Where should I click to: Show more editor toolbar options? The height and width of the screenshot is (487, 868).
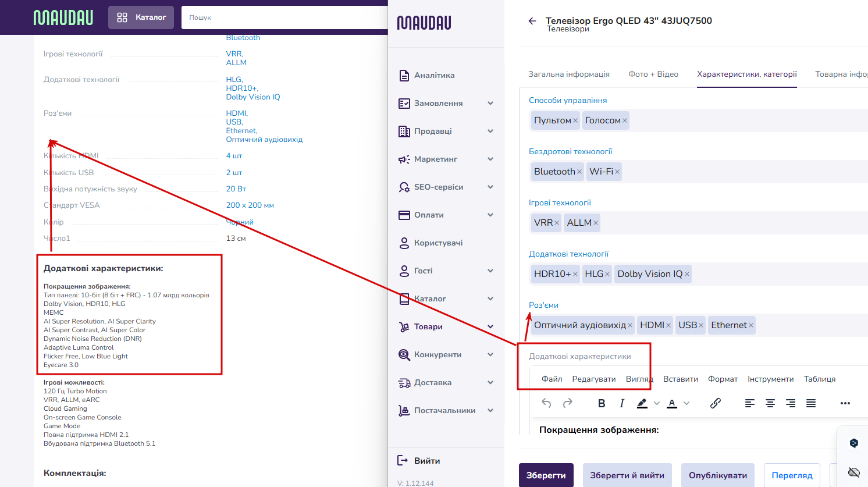tap(845, 403)
